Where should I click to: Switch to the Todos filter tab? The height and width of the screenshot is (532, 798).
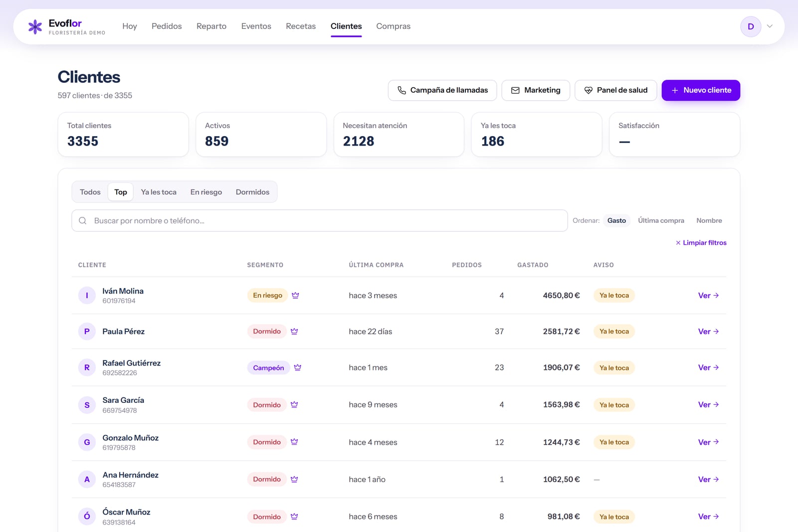coord(90,192)
